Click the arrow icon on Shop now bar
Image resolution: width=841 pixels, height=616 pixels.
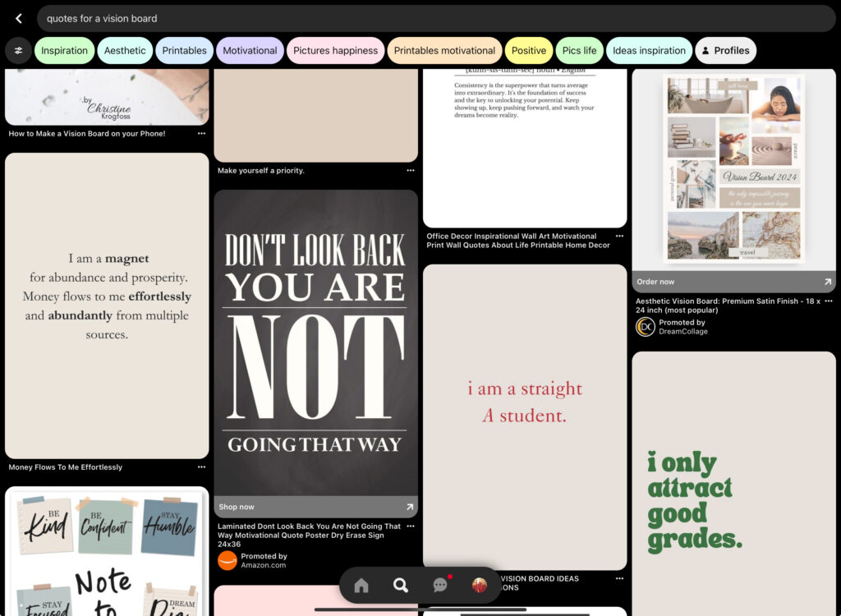410,507
